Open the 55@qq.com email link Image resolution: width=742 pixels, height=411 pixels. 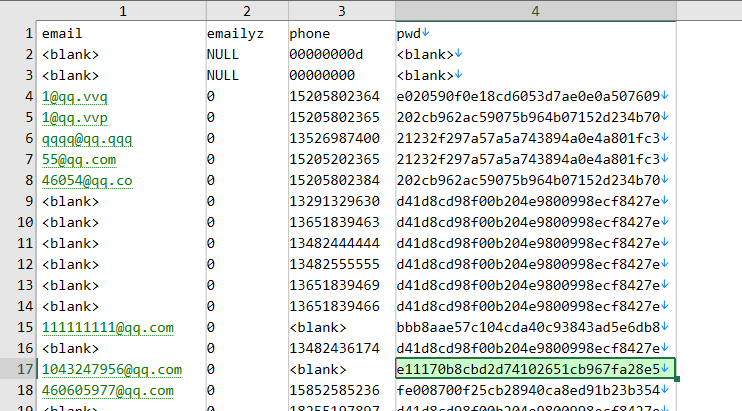click(x=79, y=160)
